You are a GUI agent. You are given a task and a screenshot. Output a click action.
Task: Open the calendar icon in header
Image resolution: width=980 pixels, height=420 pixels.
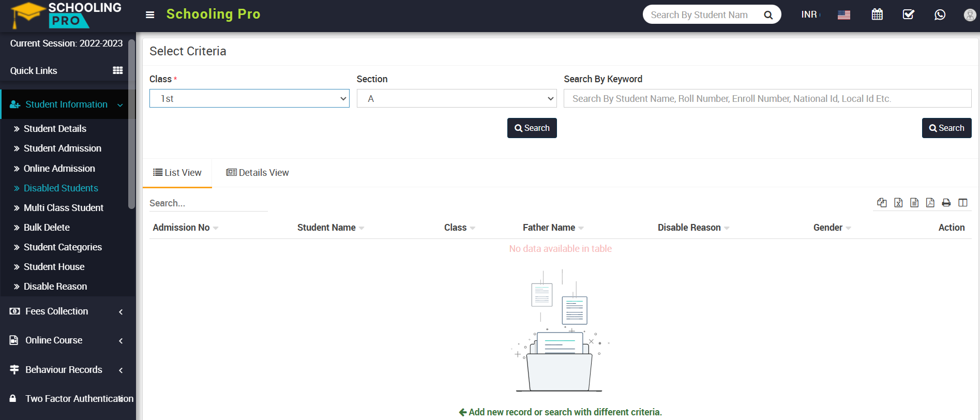point(877,14)
